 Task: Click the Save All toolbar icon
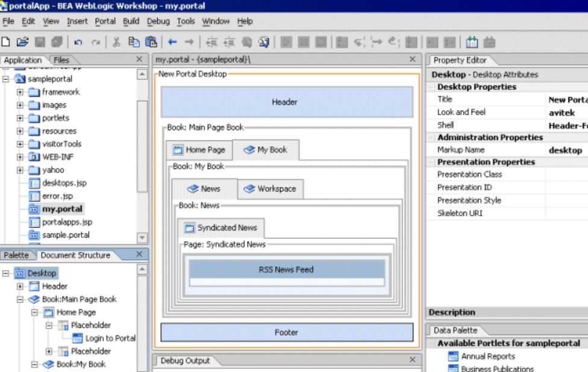[x=57, y=42]
